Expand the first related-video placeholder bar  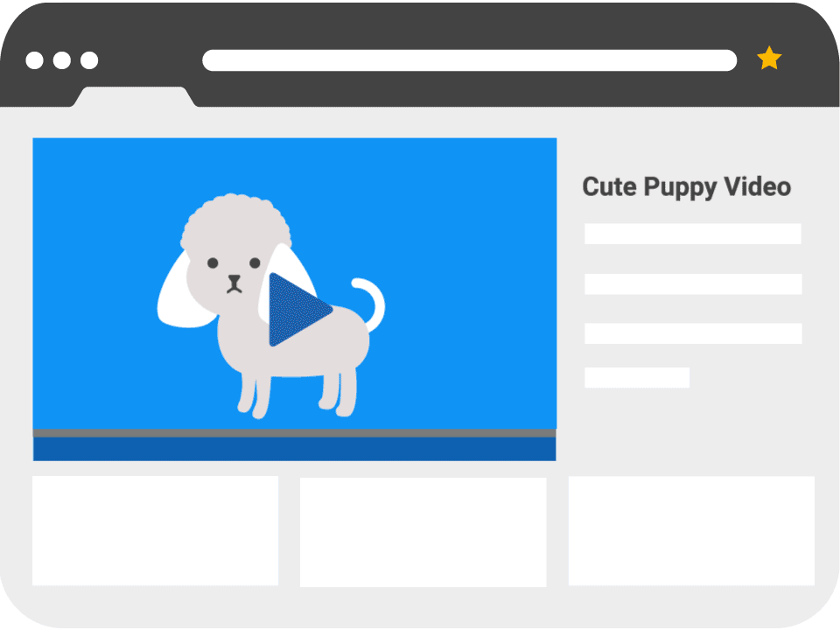[x=692, y=234]
